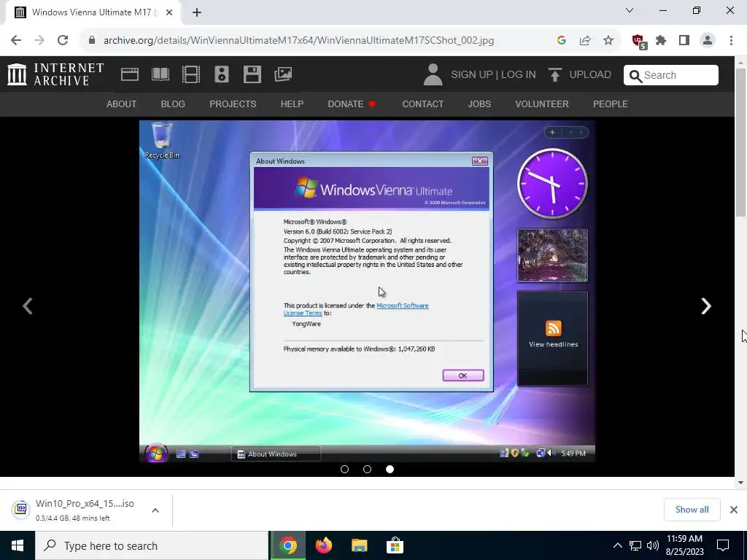This screenshot has width=747, height=560.
Task: Open the Audio speaker icon
Action: point(222,74)
